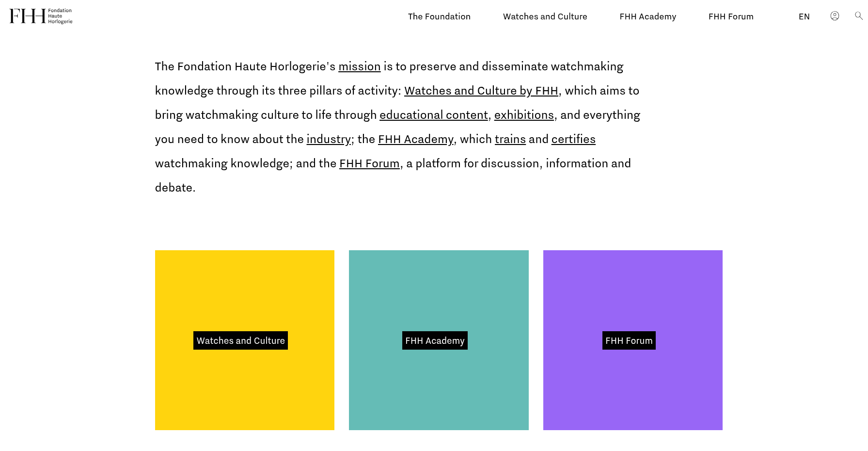
Task: Click the inline 'FHH Academy' paragraph link
Action: coord(415,139)
